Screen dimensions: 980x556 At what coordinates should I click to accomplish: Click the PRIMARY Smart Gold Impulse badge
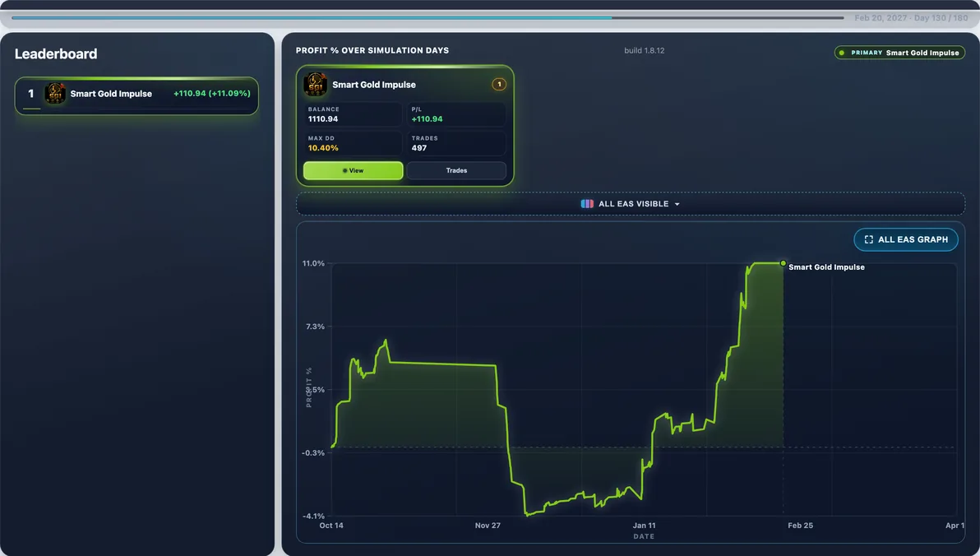[x=899, y=53]
